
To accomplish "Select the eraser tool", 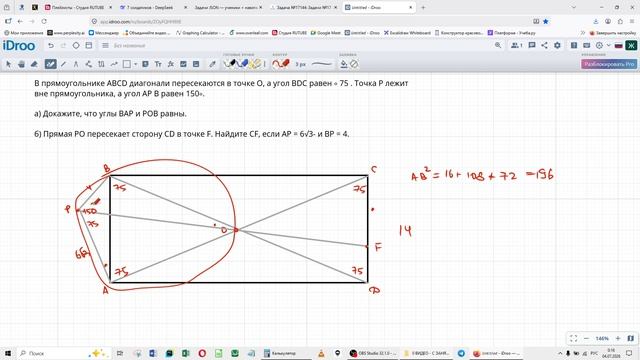I will pos(35,64).
